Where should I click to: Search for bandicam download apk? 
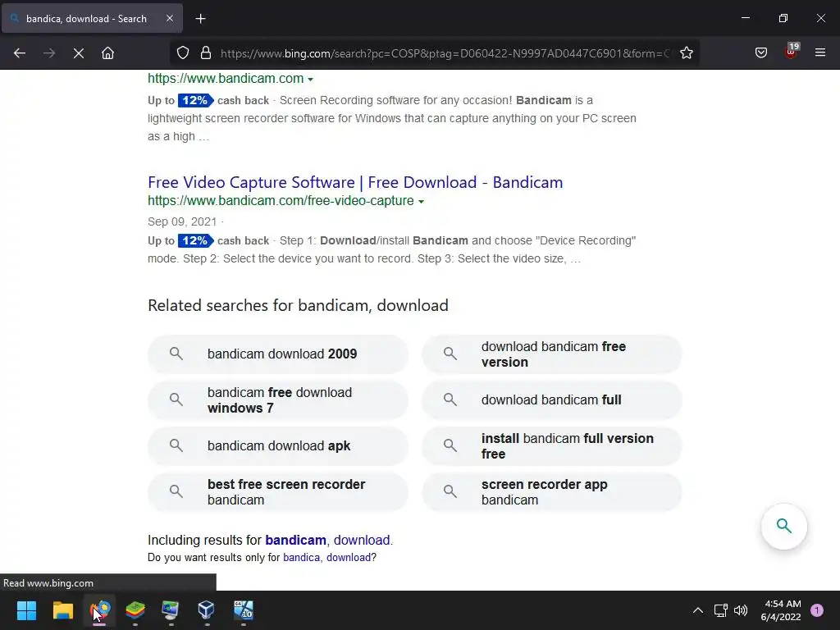point(277,446)
